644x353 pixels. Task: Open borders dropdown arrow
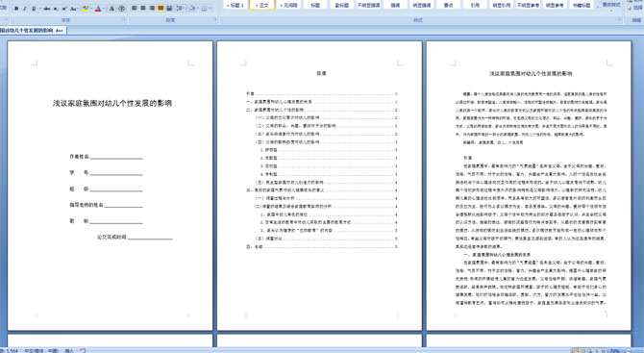(x=211, y=9)
